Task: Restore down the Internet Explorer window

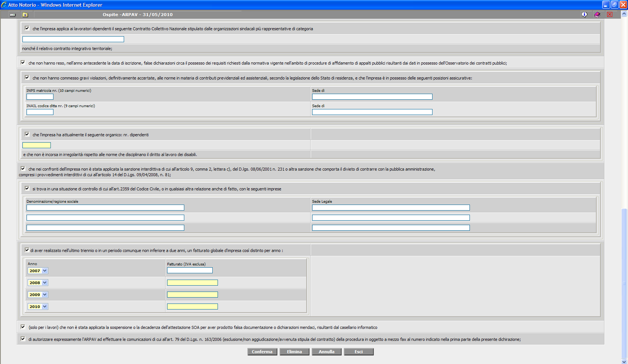Action: [x=615, y=5]
